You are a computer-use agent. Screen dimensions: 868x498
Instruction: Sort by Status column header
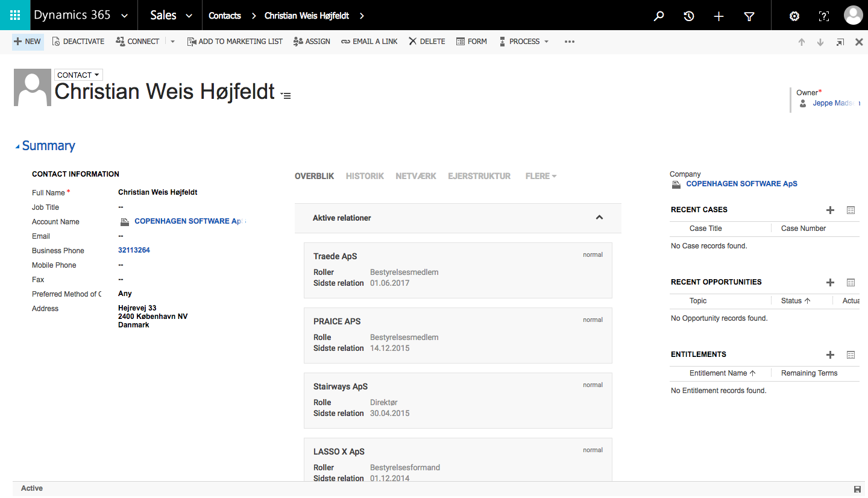coord(796,301)
